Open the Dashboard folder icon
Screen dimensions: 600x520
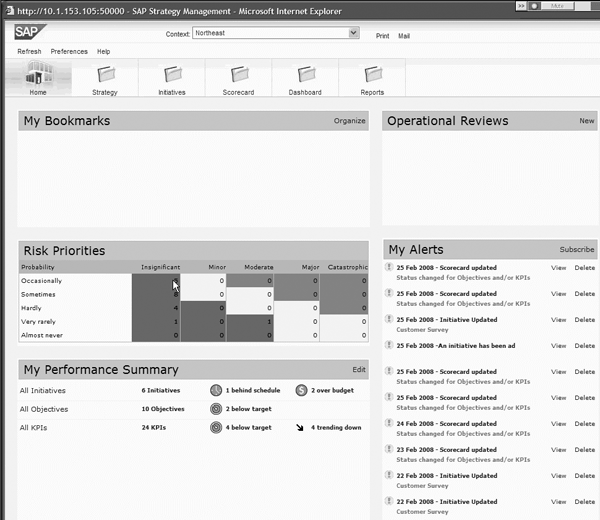(306, 74)
